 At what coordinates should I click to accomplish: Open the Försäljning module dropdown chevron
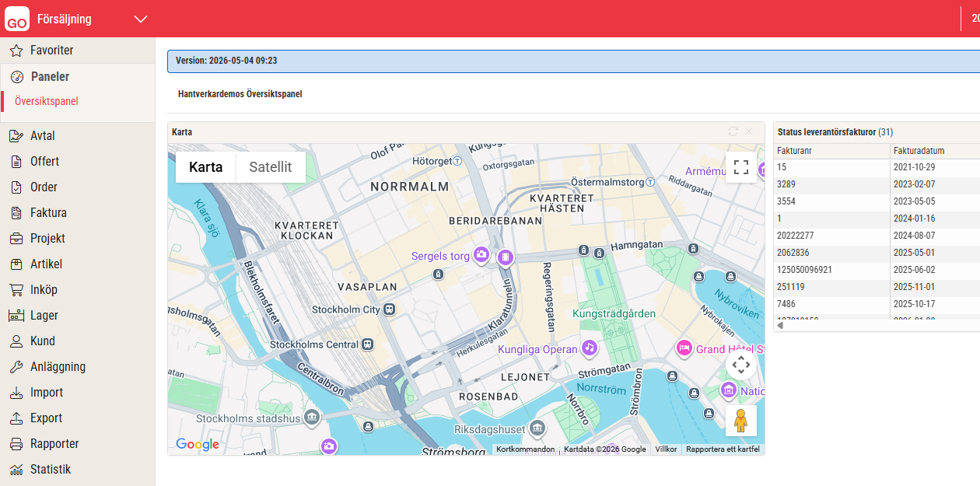[140, 19]
